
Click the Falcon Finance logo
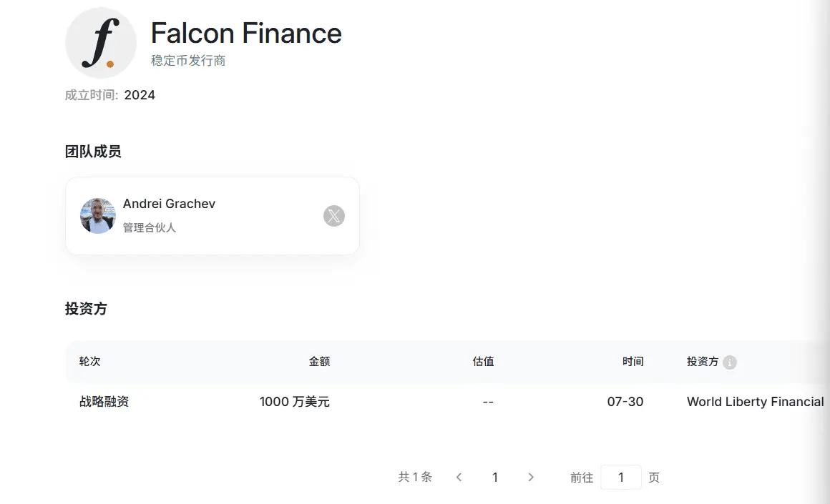[x=101, y=43]
